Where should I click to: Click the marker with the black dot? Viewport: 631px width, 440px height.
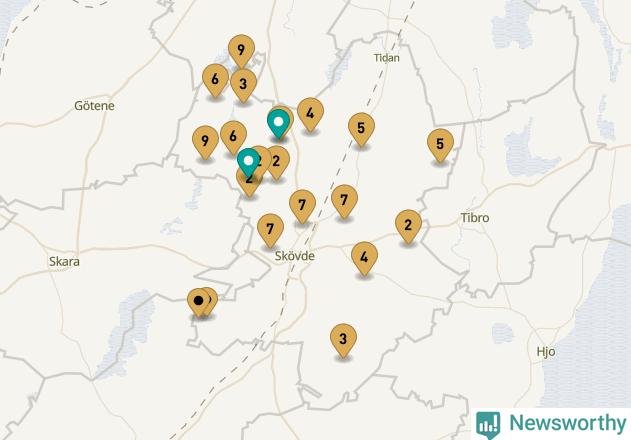(x=198, y=302)
